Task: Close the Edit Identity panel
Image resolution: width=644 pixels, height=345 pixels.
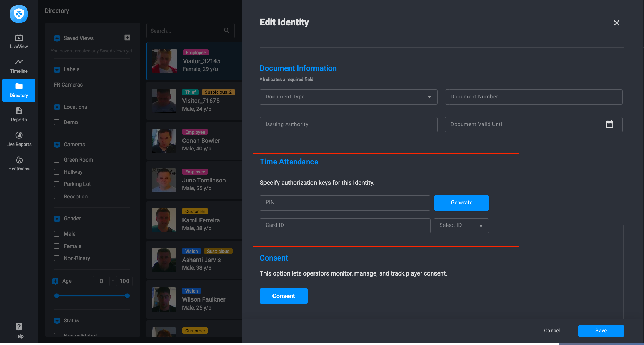Action: (x=617, y=23)
